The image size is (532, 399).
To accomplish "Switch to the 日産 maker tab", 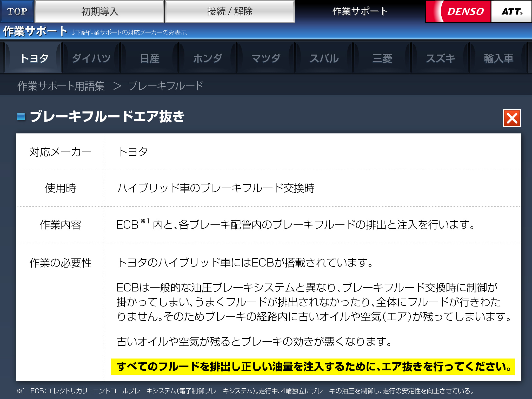I will click(150, 58).
